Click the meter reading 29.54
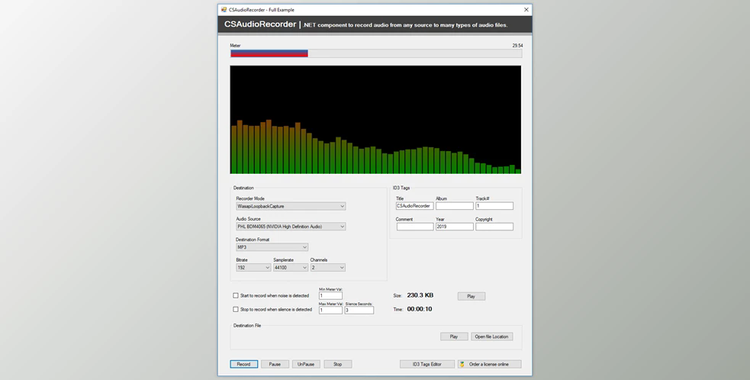The height and width of the screenshot is (380, 750). [x=518, y=45]
